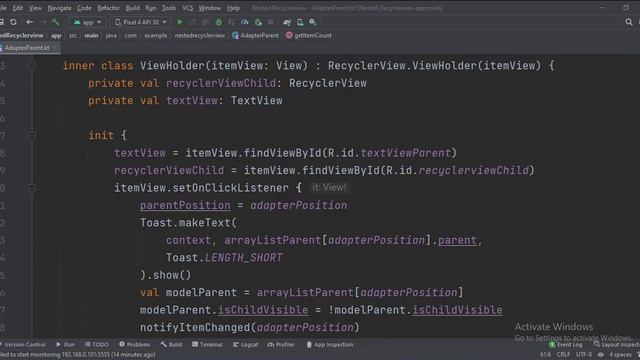Click the 'example' breadcrumb segment
The width and height of the screenshot is (640, 360).
pos(156,36)
